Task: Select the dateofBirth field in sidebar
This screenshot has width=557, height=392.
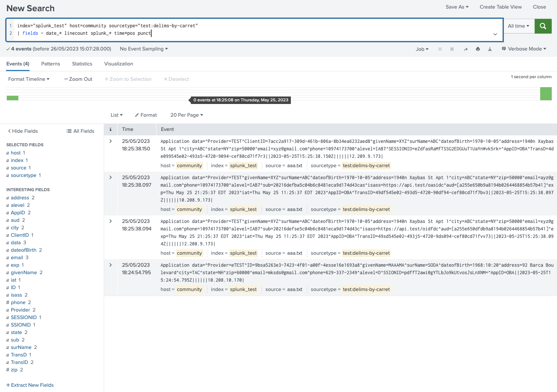Action: (24, 250)
